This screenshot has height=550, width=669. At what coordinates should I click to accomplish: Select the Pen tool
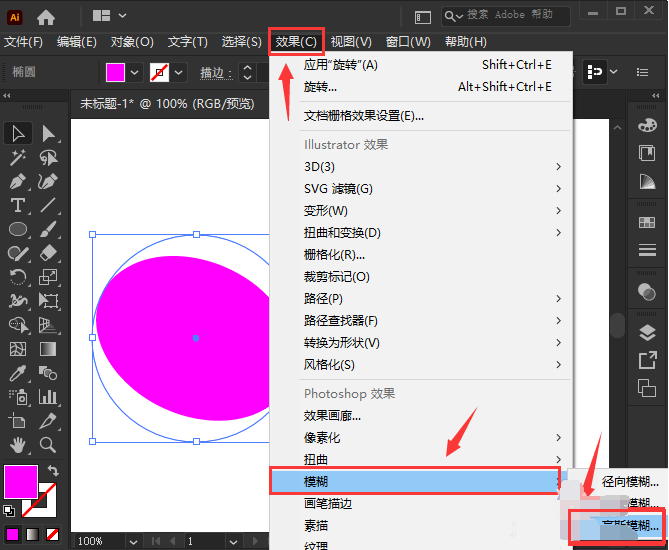tap(18, 181)
